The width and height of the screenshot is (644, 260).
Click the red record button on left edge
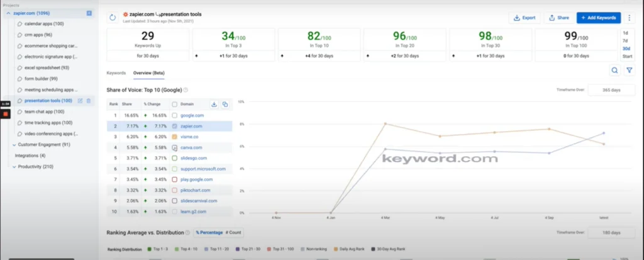[5, 114]
